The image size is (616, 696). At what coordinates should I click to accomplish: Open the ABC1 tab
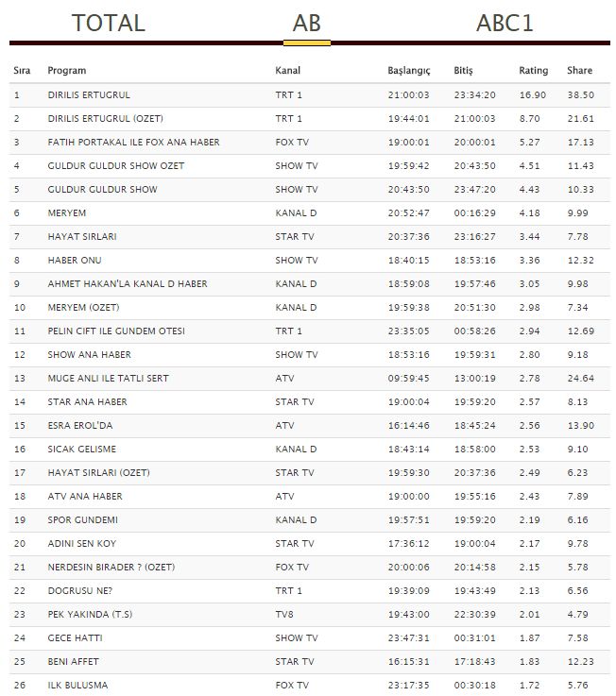[505, 23]
